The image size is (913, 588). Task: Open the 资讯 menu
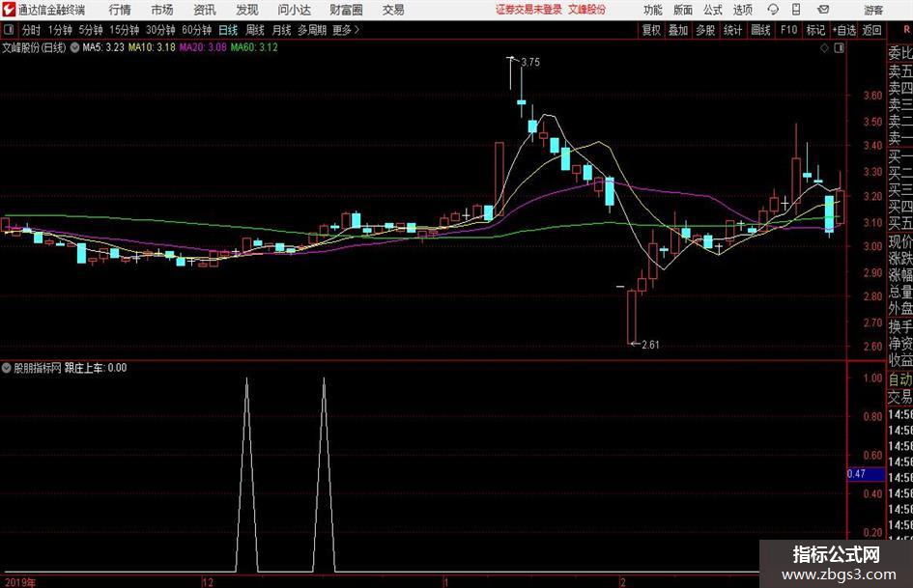point(205,10)
